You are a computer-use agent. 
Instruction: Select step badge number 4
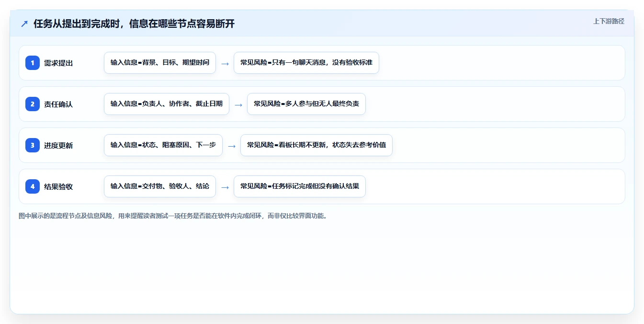coord(33,186)
